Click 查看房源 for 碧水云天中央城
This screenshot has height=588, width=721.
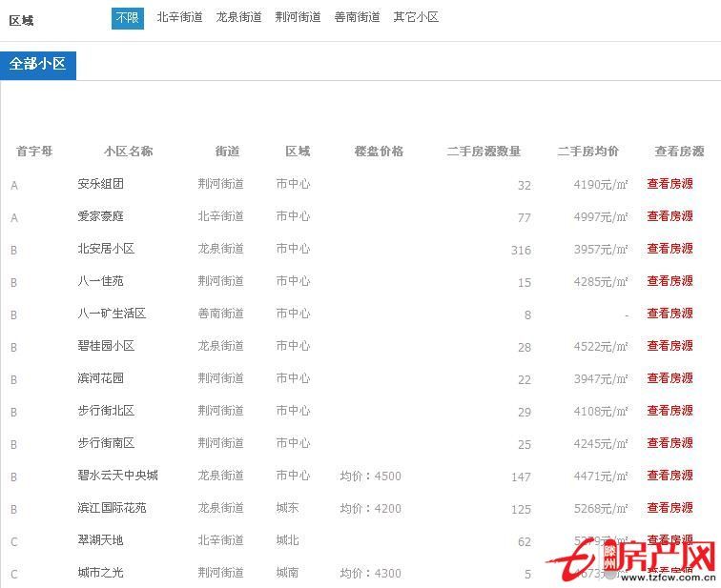coord(669,476)
